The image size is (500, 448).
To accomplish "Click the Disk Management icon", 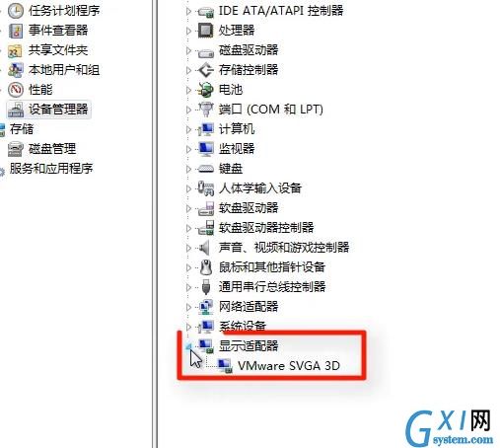I will [x=16, y=149].
